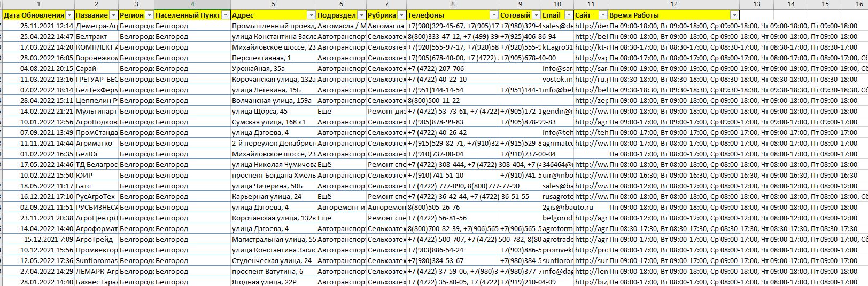The height and width of the screenshot is (286, 868).
Task: Open the Телефоны column filter dropdown
Action: pyautogui.click(x=494, y=15)
